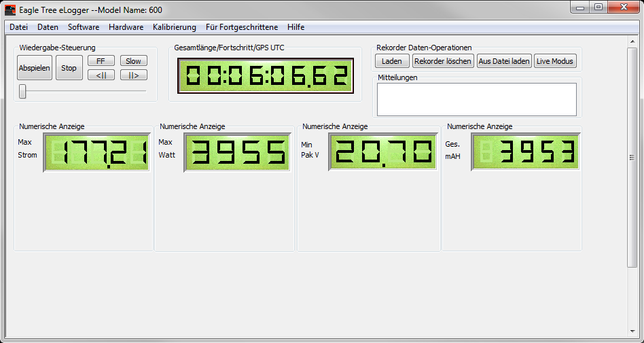Open the Daten menu
Image resolution: width=644 pixels, height=343 pixels.
click(x=48, y=27)
